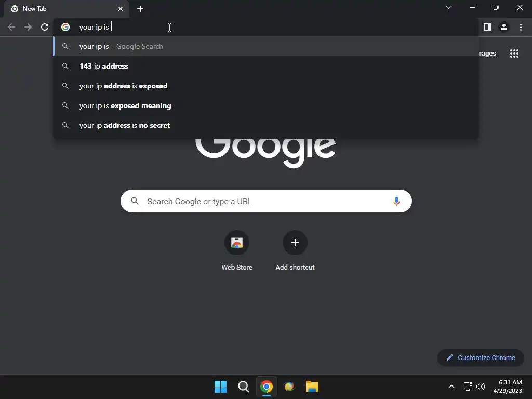Image resolution: width=532 pixels, height=399 pixels.
Task: Reload the page with the refresh icon
Action: coord(45,27)
